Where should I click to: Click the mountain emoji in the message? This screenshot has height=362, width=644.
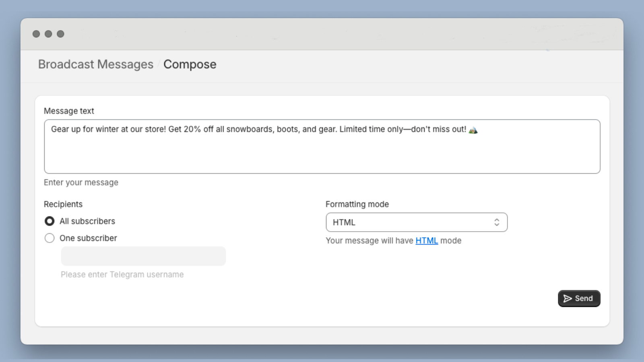click(x=473, y=130)
